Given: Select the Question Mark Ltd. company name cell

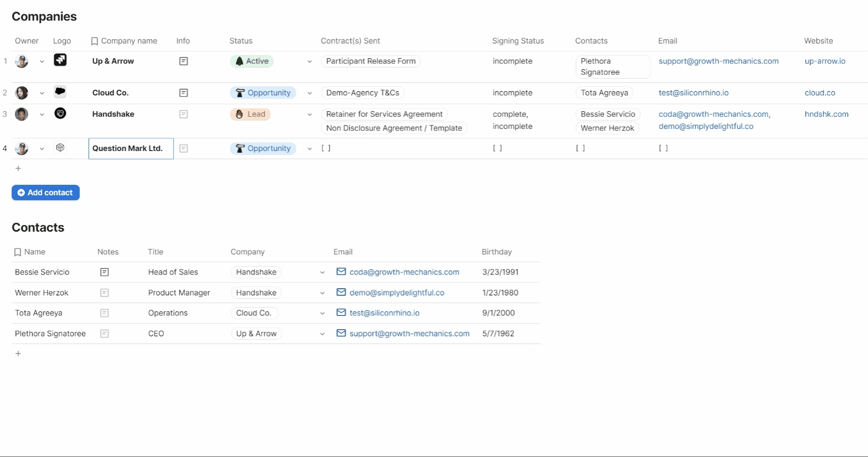Looking at the screenshot, I should [131, 148].
